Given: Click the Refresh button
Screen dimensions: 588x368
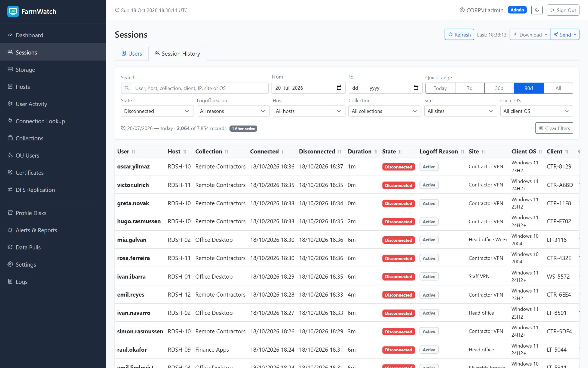Looking at the screenshot, I should pyautogui.click(x=459, y=35).
